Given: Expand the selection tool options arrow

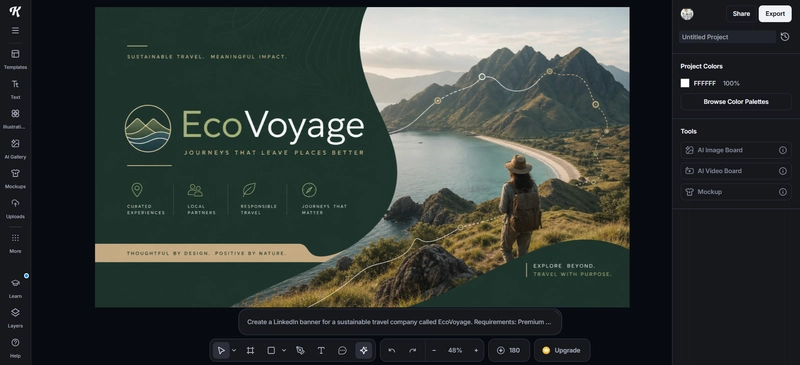Looking at the screenshot, I should tap(234, 350).
